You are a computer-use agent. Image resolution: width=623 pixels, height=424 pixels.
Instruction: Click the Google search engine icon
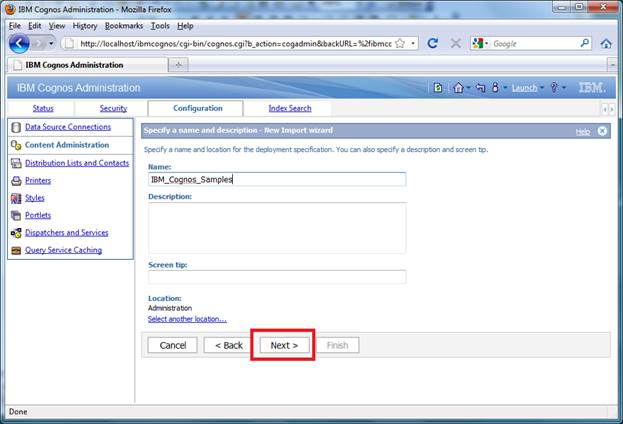click(x=478, y=43)
